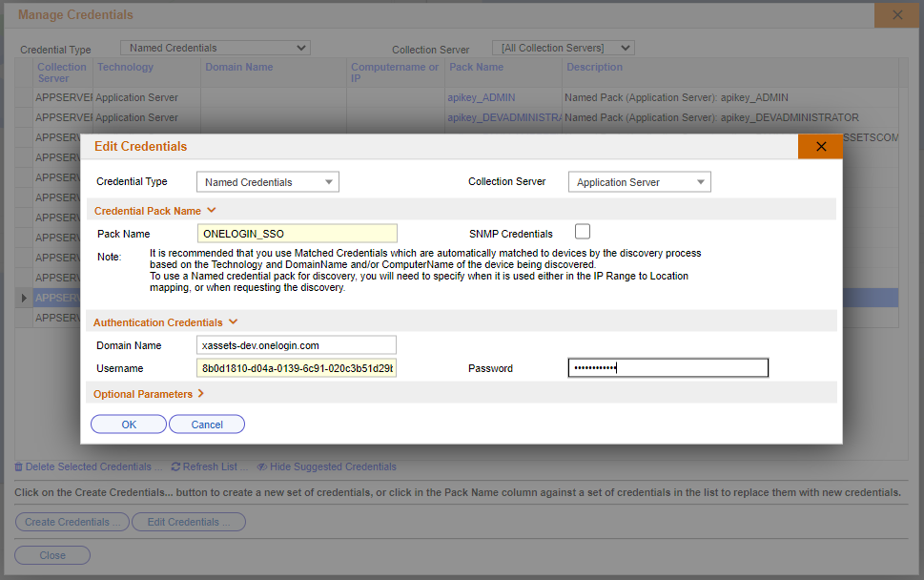The width and height of the screenshot is (924, 580).
Task: Click the trash icon to delete selected credentials
Action: [18, 466]
